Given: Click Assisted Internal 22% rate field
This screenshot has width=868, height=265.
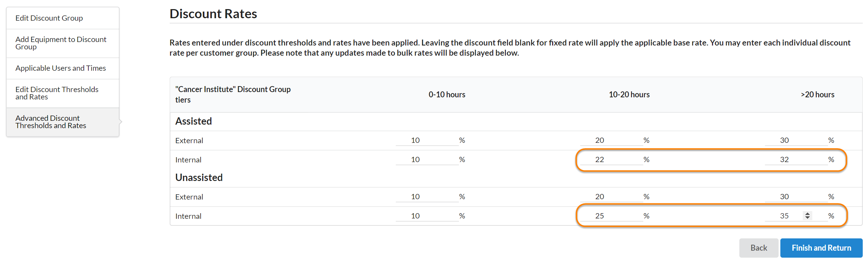Looking at the screenshot, I should (x=611, y=160).
